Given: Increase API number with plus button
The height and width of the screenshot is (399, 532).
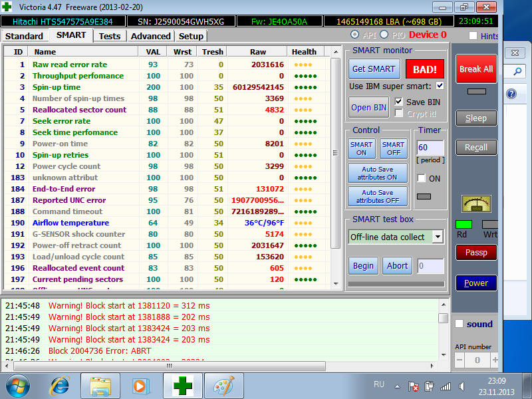Looking at the screenshot, I should (x=495, y=360).
